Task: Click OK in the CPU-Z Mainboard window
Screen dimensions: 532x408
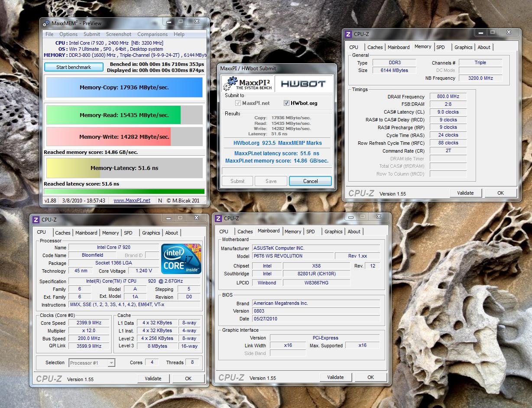Action: [x=370, y=377]
